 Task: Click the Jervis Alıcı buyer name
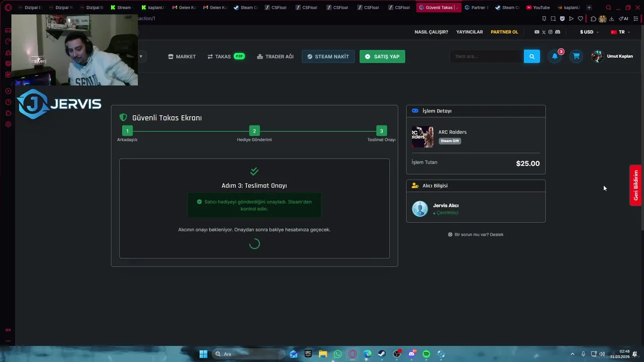click(x=446, y=205)
